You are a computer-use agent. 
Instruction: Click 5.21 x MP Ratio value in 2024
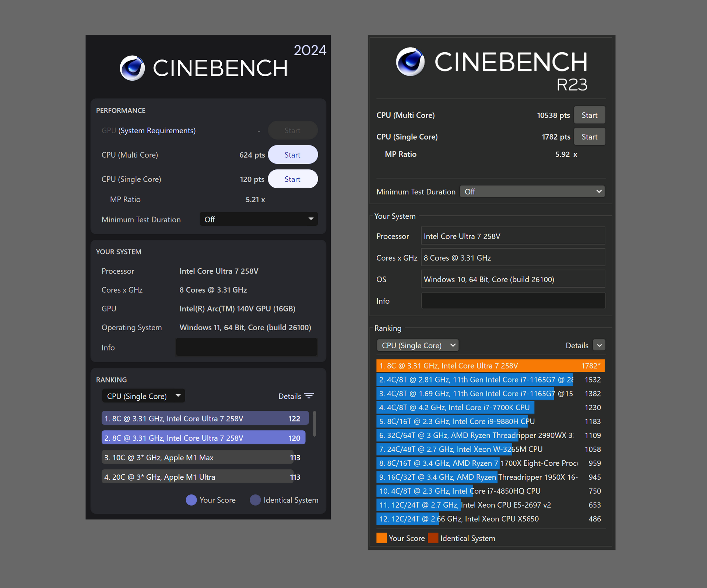click(x=255, y=200)
